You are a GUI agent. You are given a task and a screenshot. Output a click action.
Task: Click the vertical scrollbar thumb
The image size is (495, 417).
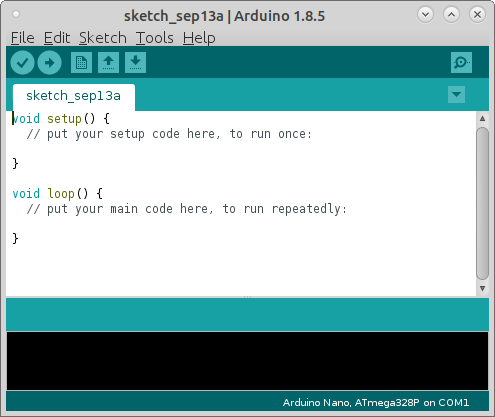482,203
